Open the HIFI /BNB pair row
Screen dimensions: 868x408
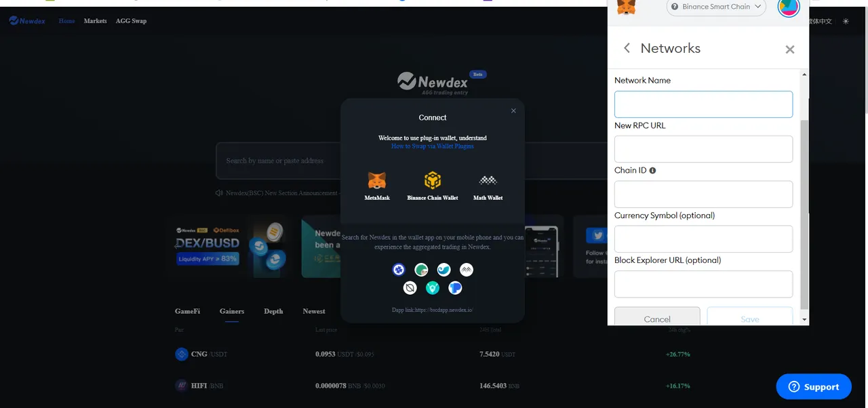click(434, 386)
